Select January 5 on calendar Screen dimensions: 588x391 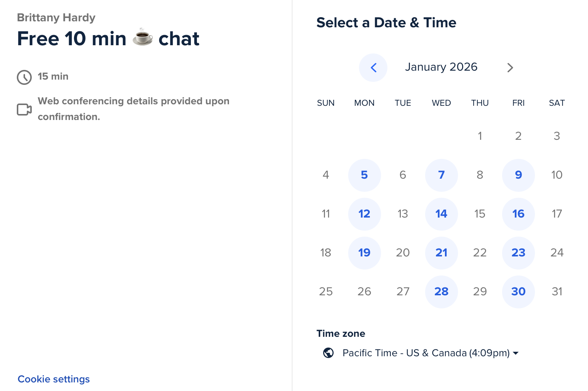tap(364, 175)
